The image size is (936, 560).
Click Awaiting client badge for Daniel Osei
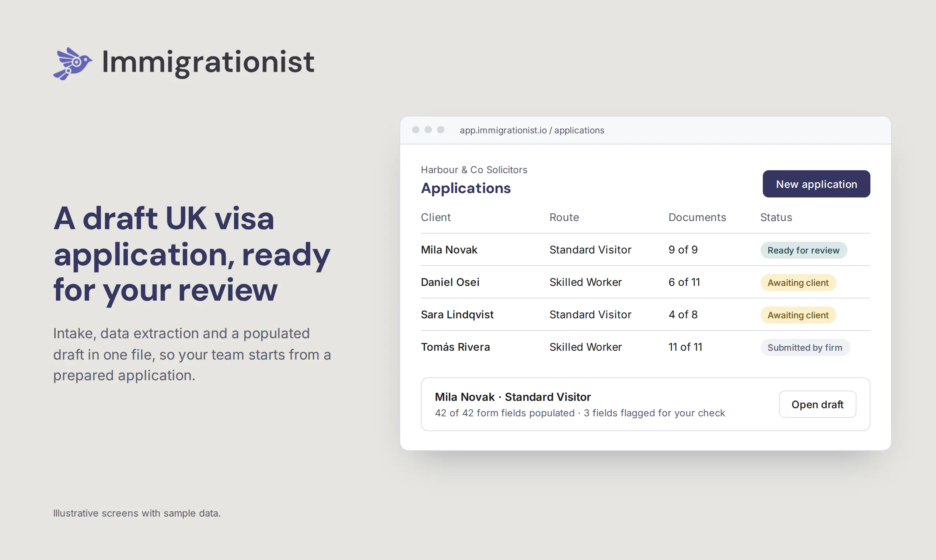click(798, 282)
